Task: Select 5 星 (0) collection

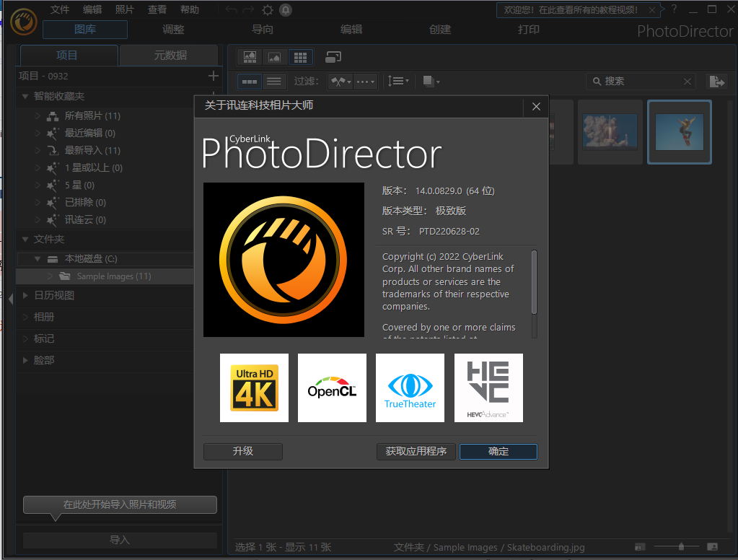Action: [x=79, y=185]
